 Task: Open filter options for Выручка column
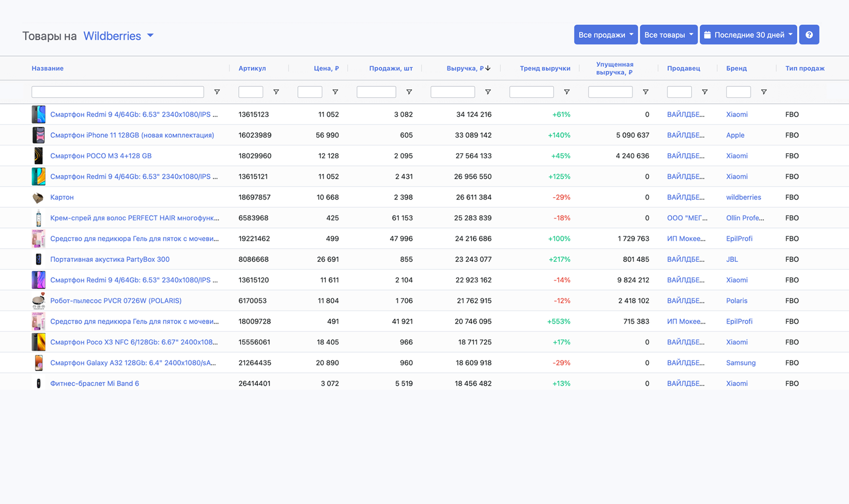coord(488,92)
